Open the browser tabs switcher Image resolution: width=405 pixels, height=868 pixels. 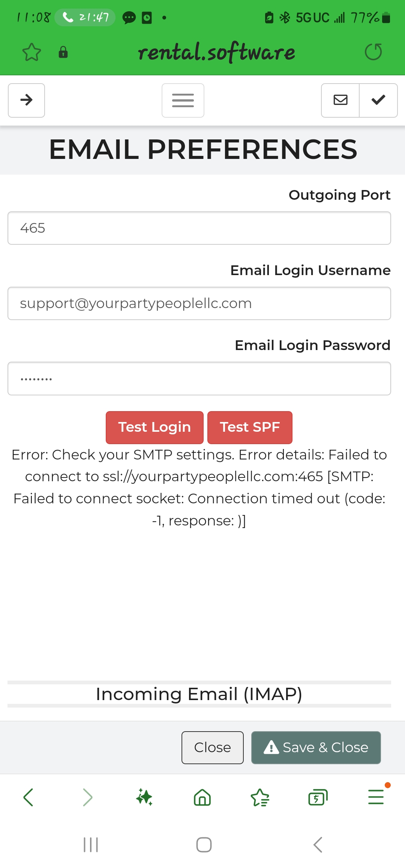coord(318,797)
